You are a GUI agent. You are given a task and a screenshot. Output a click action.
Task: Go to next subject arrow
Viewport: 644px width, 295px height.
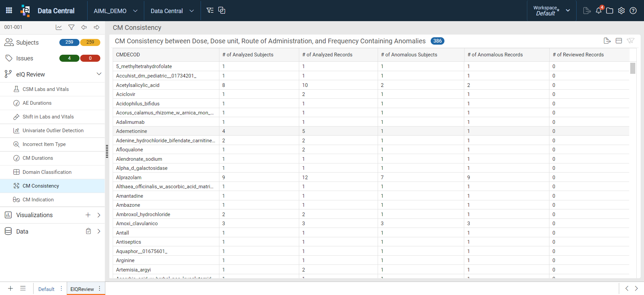[97, 27]
